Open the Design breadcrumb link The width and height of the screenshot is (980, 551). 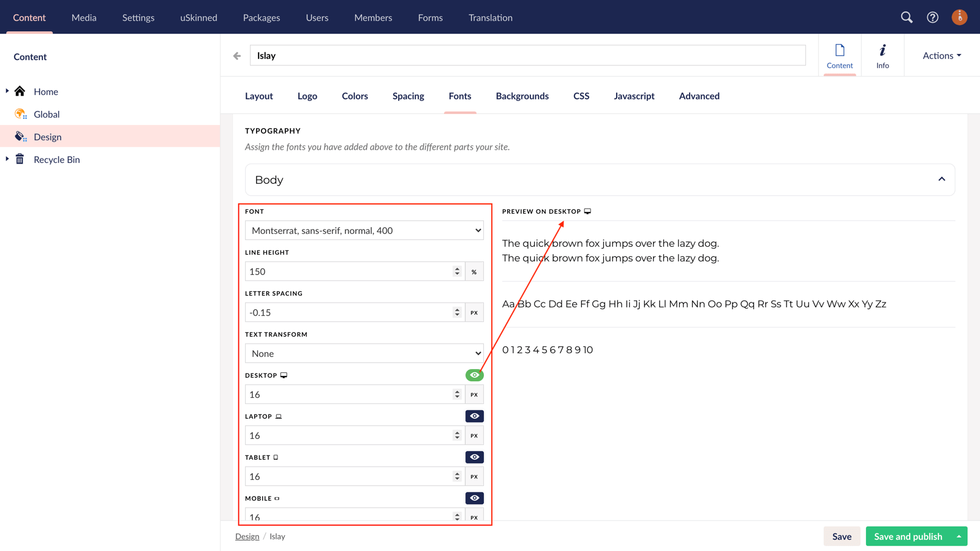pyautogui.click(x=247, y=536)
